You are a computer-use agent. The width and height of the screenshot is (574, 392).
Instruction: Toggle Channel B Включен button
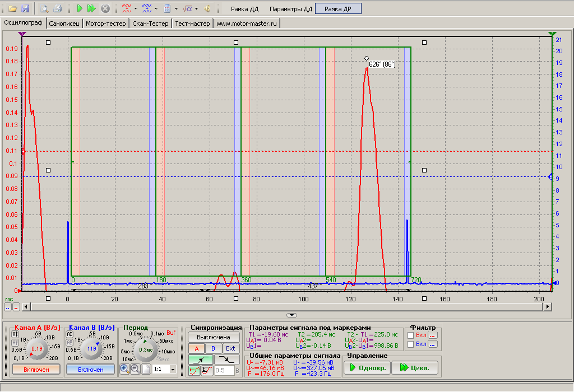pos(90,370)
